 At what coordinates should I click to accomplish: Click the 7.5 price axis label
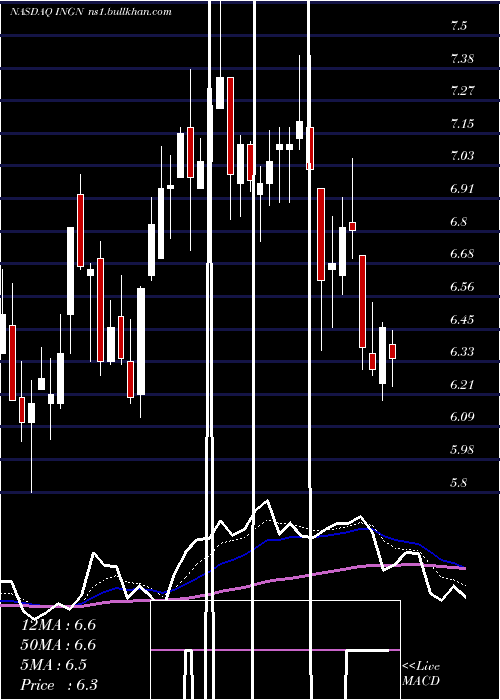point(459,26)
